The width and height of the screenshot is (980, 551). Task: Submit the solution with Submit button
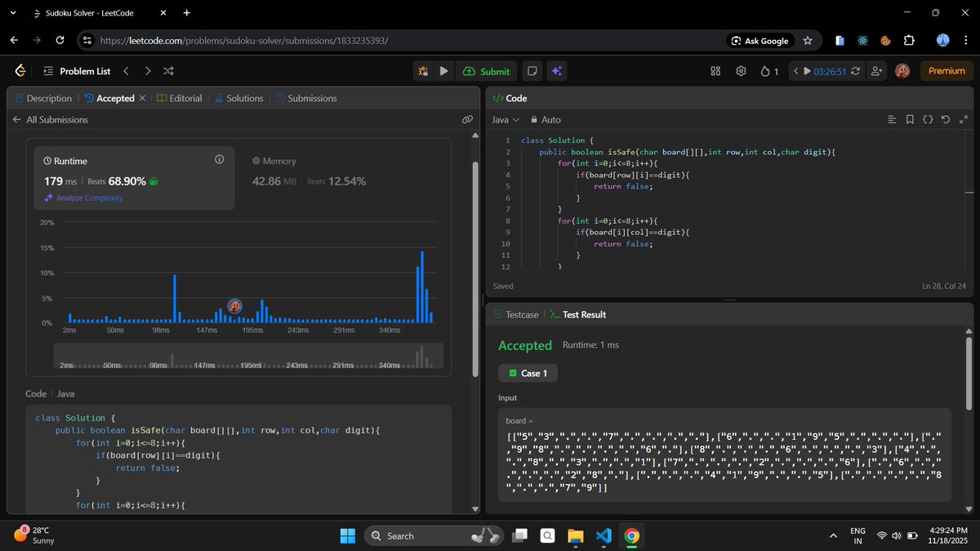coord(487,71)
